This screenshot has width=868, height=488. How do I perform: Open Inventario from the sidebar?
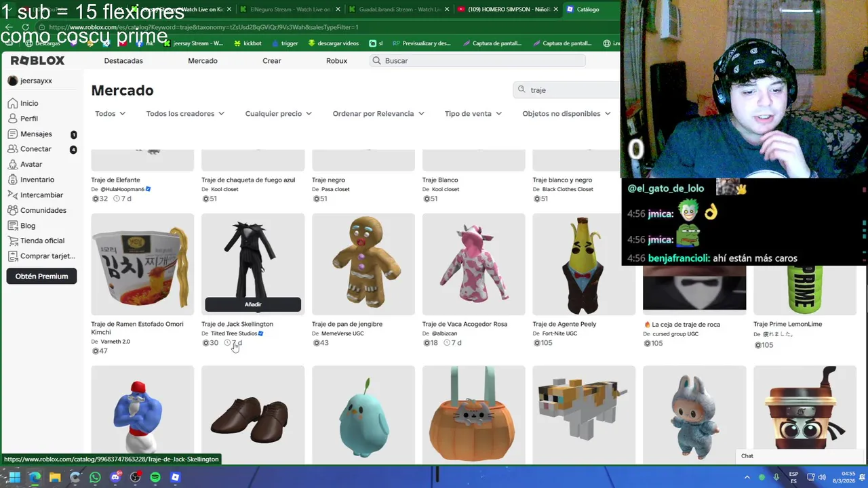(37, 180)
